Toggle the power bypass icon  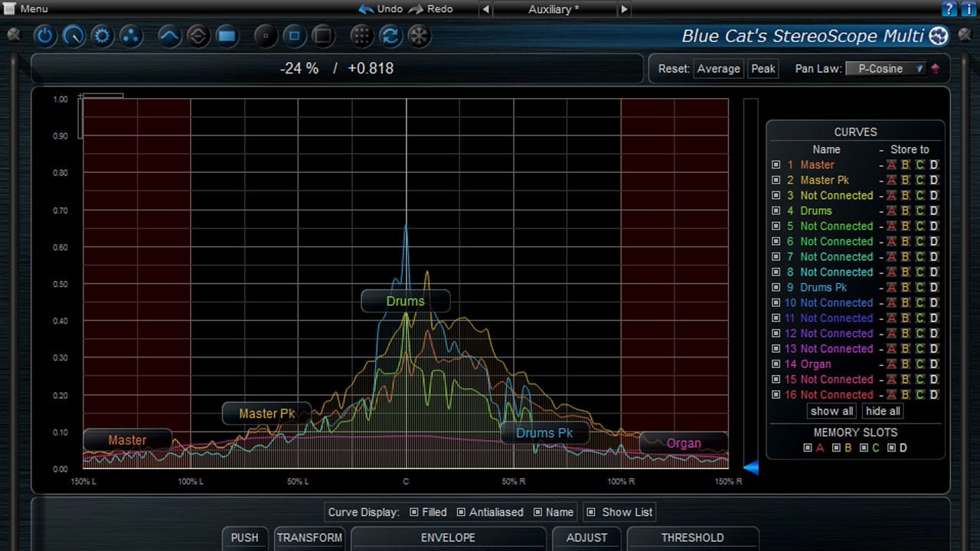(45, 35)
